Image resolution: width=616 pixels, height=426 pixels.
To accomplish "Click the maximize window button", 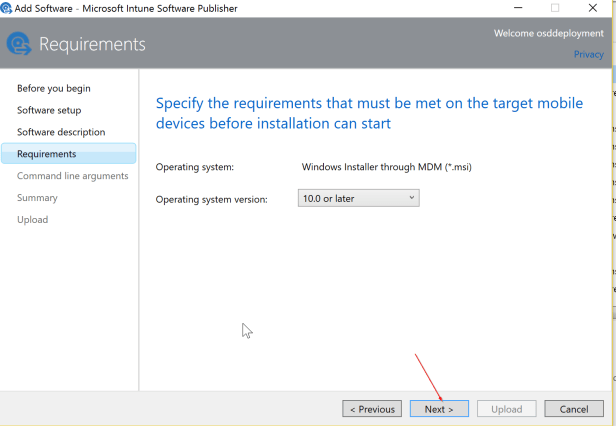I will (555, 8).
